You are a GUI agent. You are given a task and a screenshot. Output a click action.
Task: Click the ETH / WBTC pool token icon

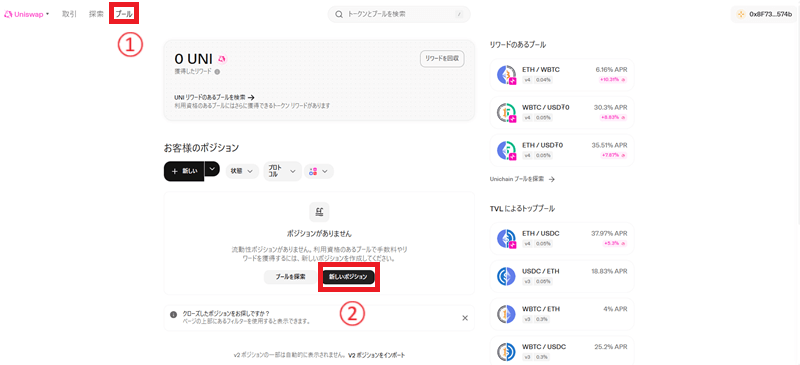pyautogui.click(x=507, y=75)
